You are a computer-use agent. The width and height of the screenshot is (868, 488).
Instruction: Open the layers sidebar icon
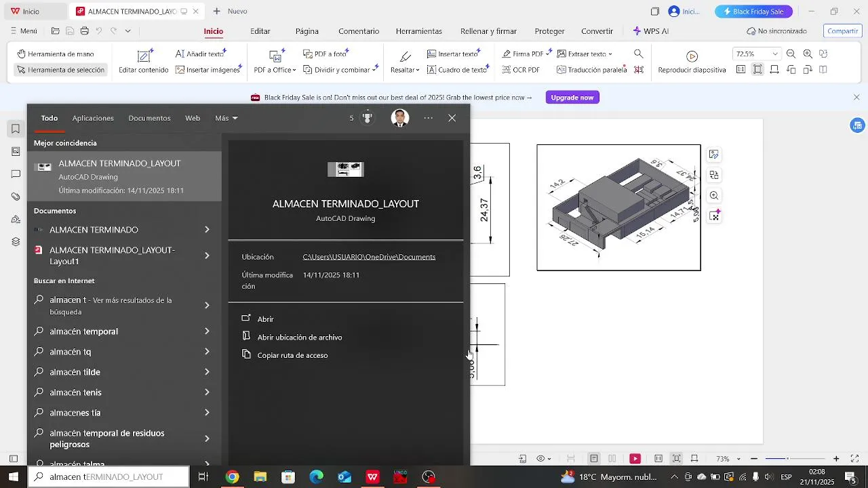click(16, 242)
